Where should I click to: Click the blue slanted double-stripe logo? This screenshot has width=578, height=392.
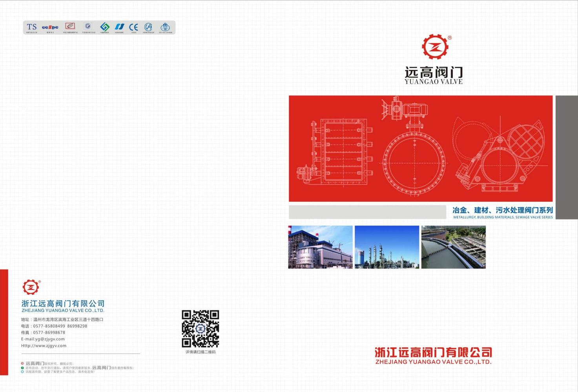[x=119, y=27]
